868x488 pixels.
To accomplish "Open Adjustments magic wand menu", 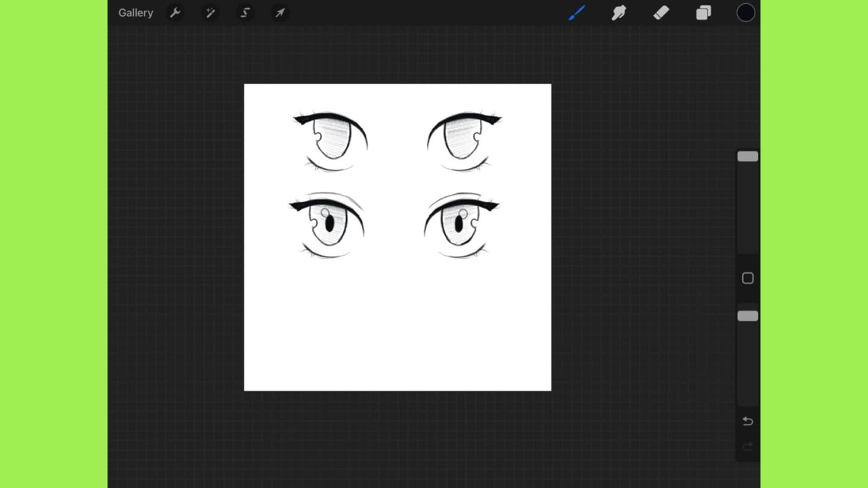I will coord(210,13).
